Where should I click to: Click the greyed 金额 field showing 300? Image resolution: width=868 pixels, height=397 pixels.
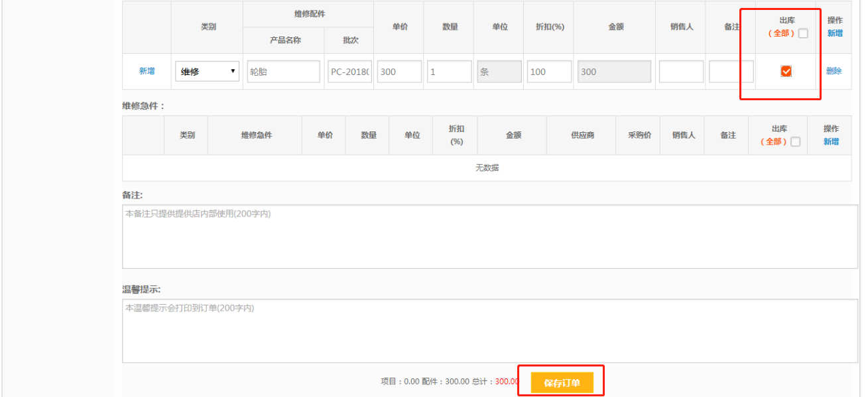[614, 72]
